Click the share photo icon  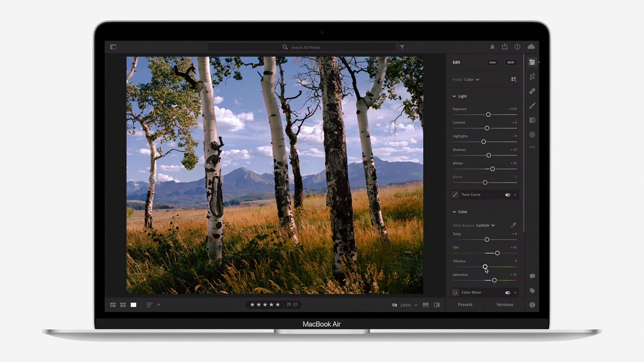505,47
